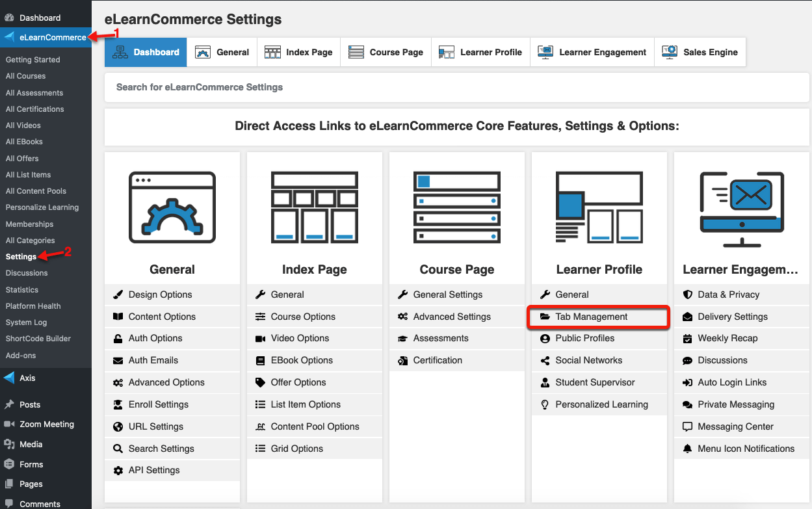Click the large Learner Engagement envelope monitor icon
This screenshot has width=812, height=509.
[x=742, y=209]
